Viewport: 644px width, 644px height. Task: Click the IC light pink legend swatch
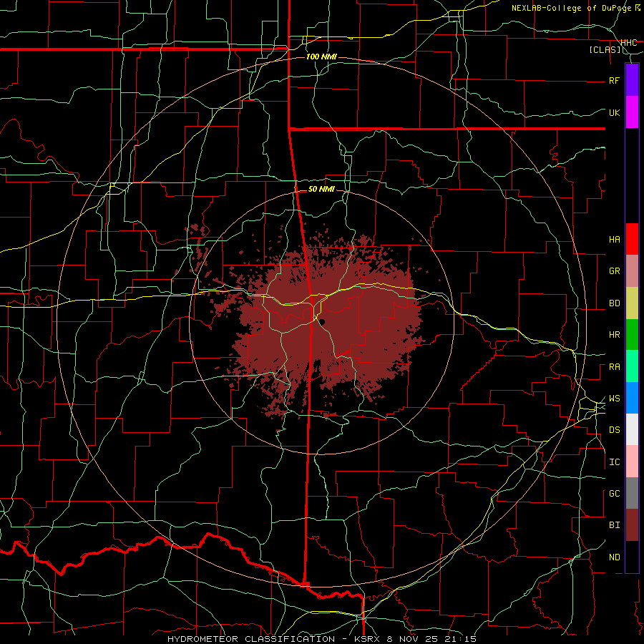click(x=632, y=462)
